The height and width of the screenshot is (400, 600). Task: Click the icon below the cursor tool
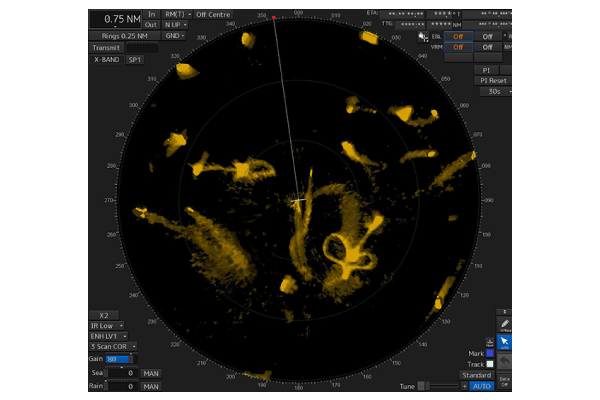(x=505, y=359)
